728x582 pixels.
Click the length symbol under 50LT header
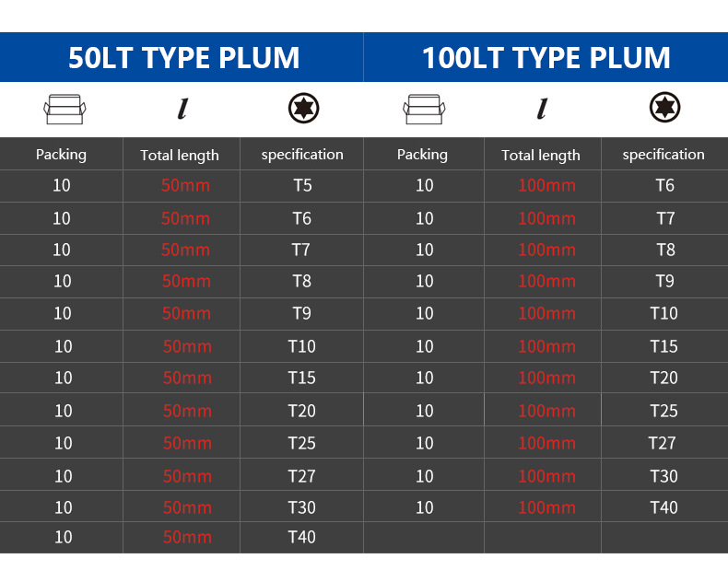[x=183, y=109]
